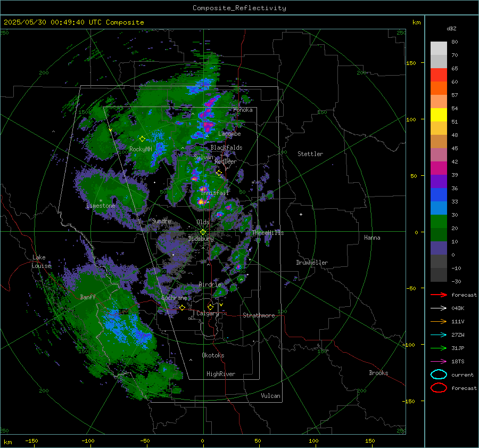Click the '04DK' legend label
479x448 pixels.
tap(458, 308)
